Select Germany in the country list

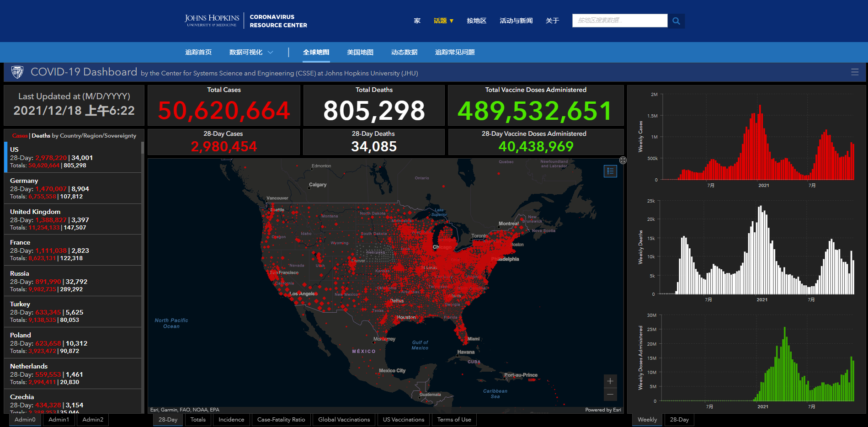73,188
